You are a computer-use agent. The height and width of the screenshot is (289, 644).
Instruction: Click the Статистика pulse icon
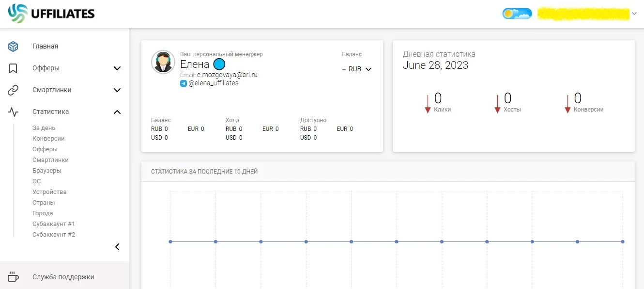point(13,112)
